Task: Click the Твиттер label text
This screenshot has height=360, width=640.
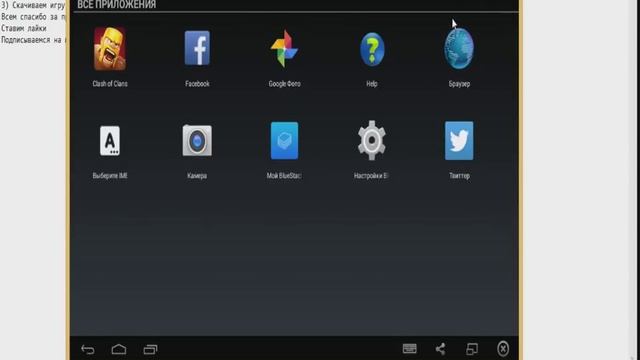Action: pos(459,176)
